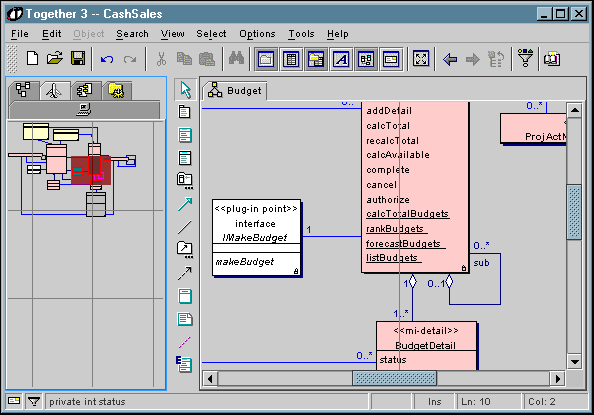Click the horizontal scrollbar thumb
Screen dimensions: 594x415
click(395, 378)
